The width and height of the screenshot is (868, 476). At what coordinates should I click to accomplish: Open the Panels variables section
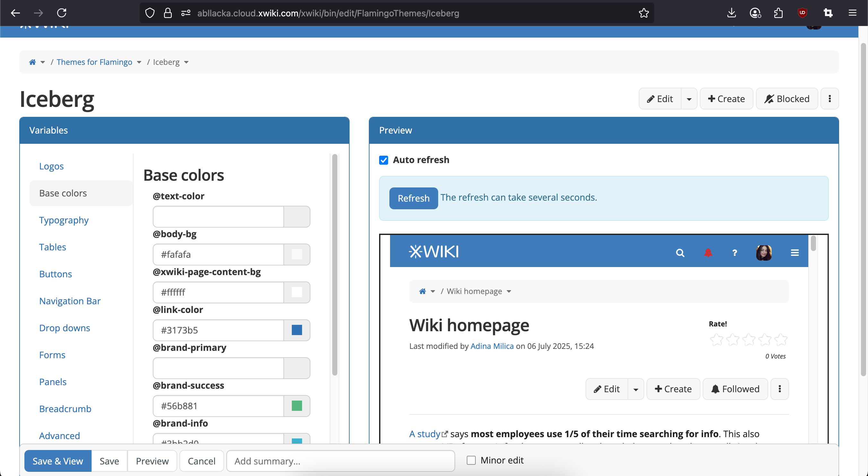(53, 382)
